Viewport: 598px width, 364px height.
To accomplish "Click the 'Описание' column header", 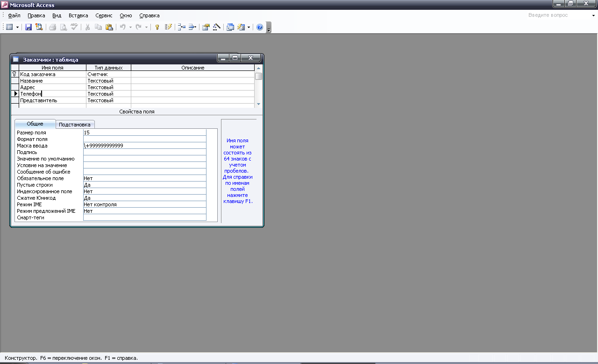I will click(193, 68).
